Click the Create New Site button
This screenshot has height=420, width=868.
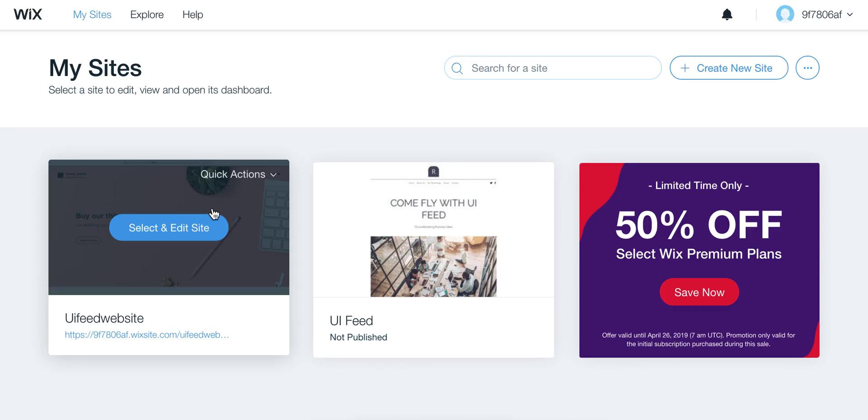click(x=729, y=68)
